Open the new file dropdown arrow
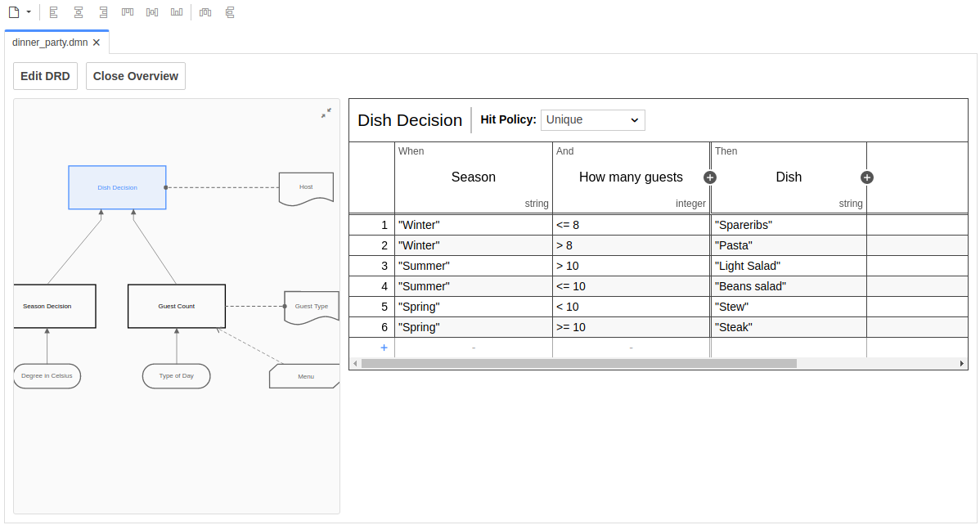This screenshot has height=525, width=980. 29,12
